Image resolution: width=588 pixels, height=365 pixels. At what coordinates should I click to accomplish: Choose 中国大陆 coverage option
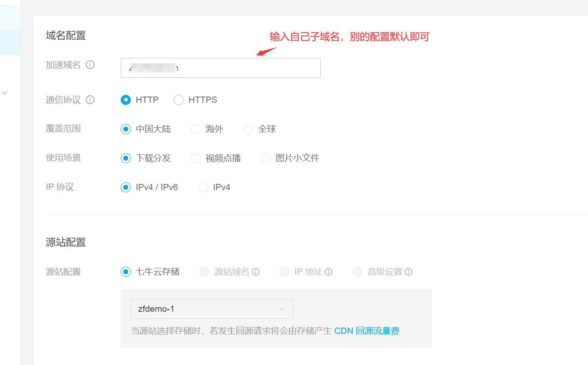point(126,129)
